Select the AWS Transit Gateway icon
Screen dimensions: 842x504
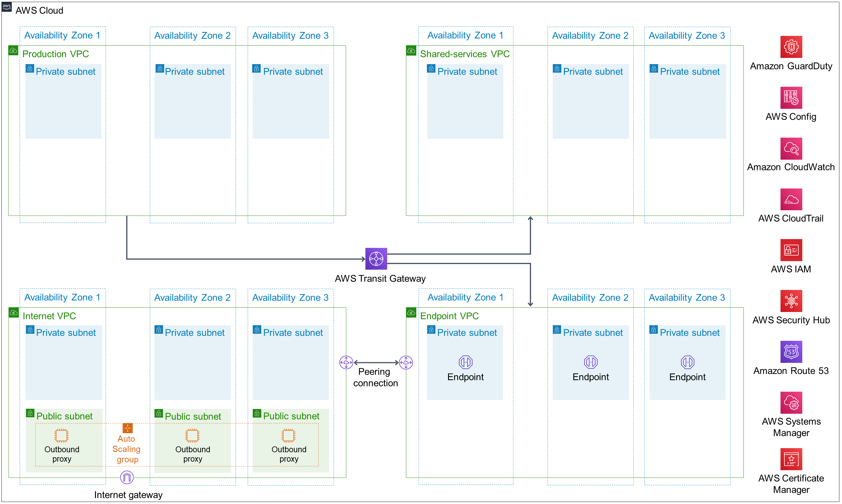pyautogui.click(x=376, y=259)
